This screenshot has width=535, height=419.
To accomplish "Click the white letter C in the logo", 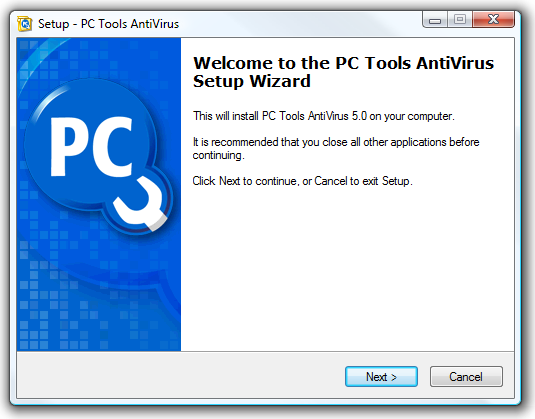I will point(111,147).
